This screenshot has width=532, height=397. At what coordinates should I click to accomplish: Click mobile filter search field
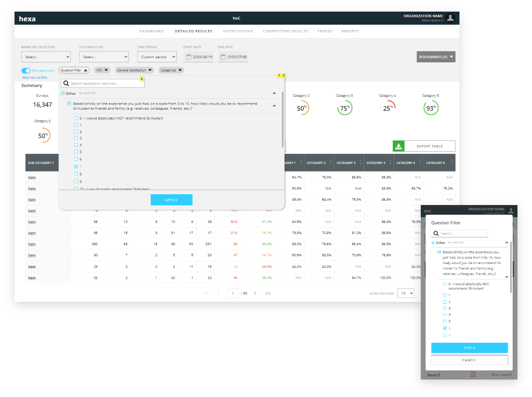[x=459, y=234]
